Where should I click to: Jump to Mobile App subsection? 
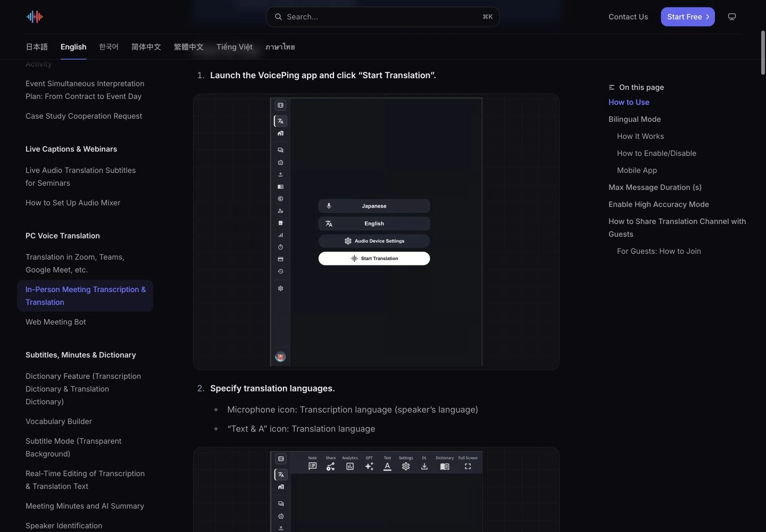(637, 170)
